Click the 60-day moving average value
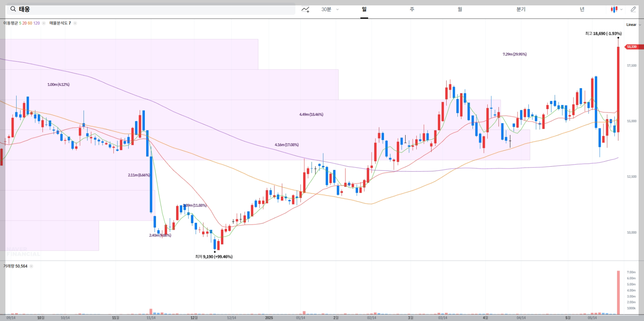The width and height of the screenshot is (644, 321). tap(30, 23)
